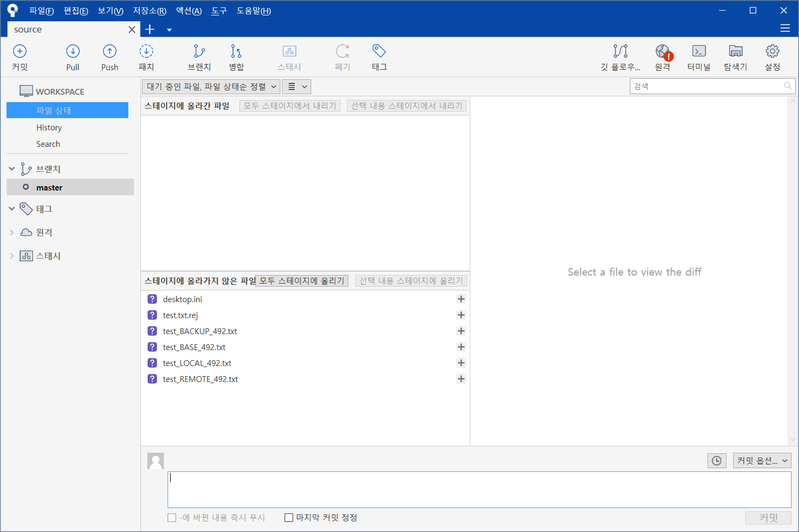Close the source tab
The image size is (799, 532).
pyautogui.click(x=132, y=30)
